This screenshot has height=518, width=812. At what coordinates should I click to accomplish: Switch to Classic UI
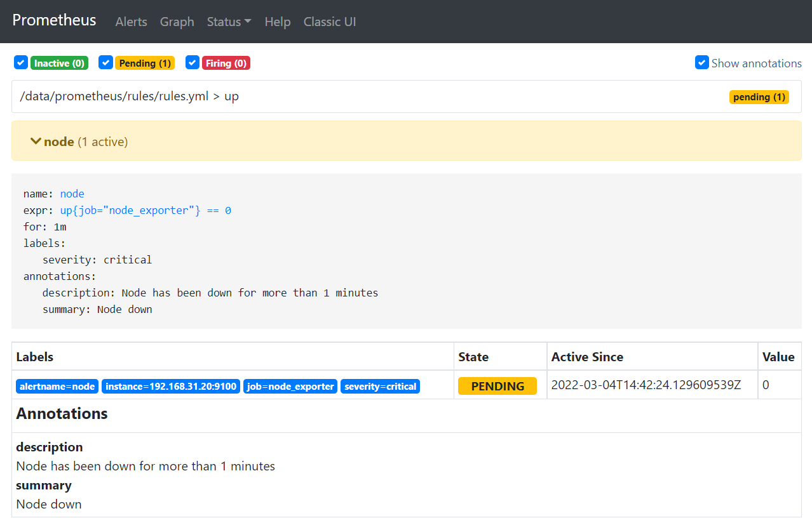330,22
